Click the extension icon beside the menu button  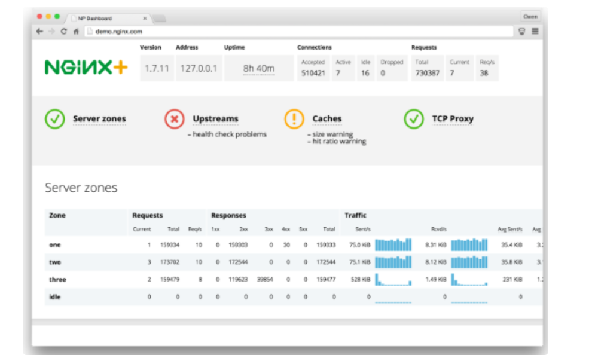pyautogui.click(x=521, y=31)
